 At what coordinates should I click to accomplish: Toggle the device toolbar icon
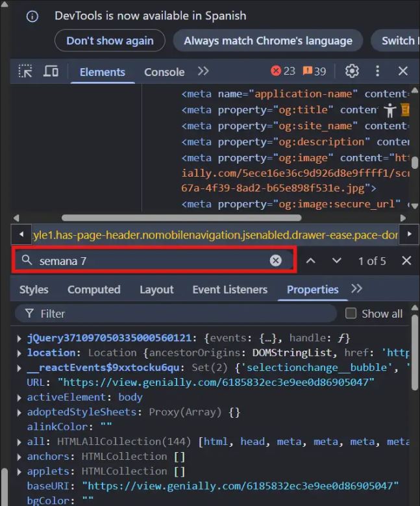pos(51,71)
